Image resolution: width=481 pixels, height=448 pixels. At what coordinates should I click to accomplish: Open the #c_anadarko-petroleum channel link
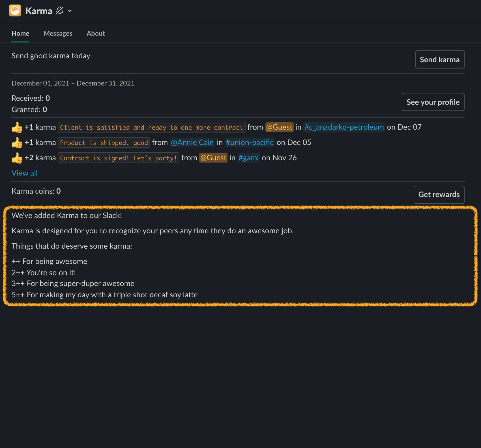coord(344,127)
